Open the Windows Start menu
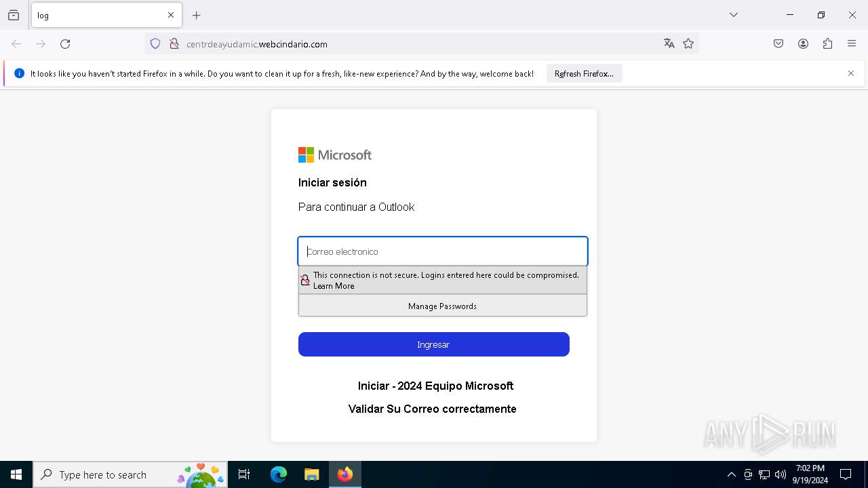Viewport: 868px width, 488px height. coord(16,474)
